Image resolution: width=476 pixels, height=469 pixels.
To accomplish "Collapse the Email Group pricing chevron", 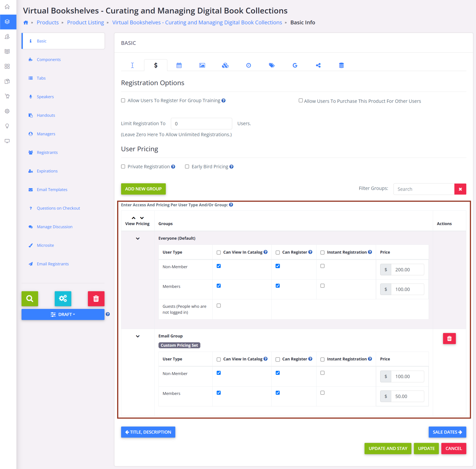I will tap(138, 336).
